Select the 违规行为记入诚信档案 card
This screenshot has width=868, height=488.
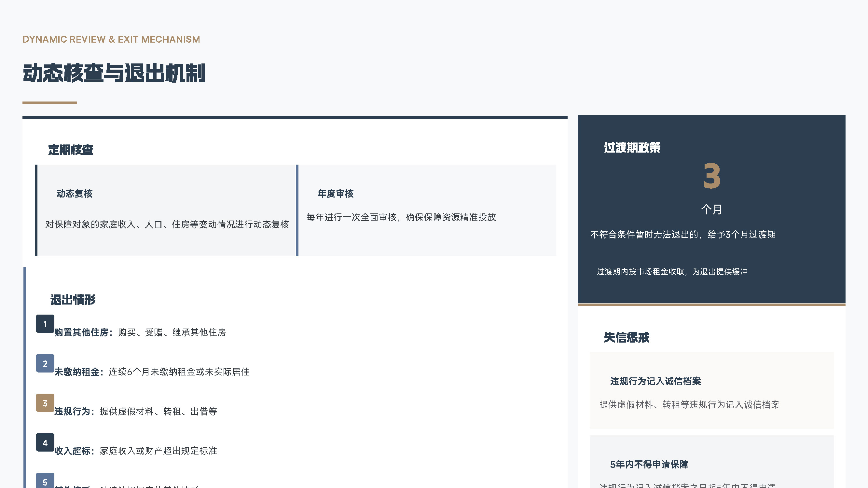click(x=712, y=391)
